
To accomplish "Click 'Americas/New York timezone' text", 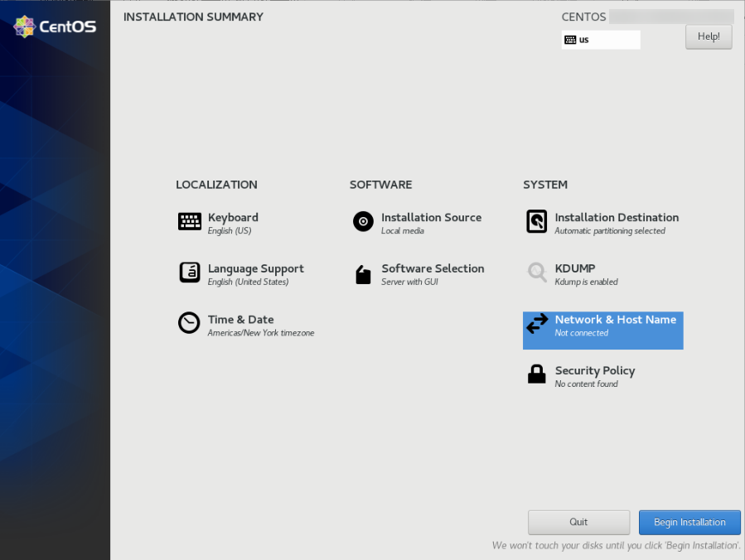I will click(261, 333).
